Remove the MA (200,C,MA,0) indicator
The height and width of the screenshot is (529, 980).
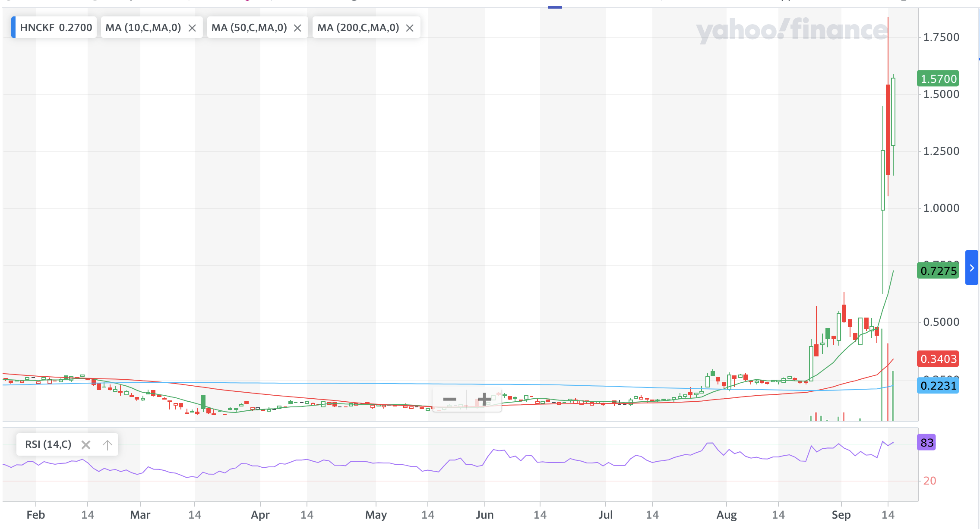tap(410, 28)
